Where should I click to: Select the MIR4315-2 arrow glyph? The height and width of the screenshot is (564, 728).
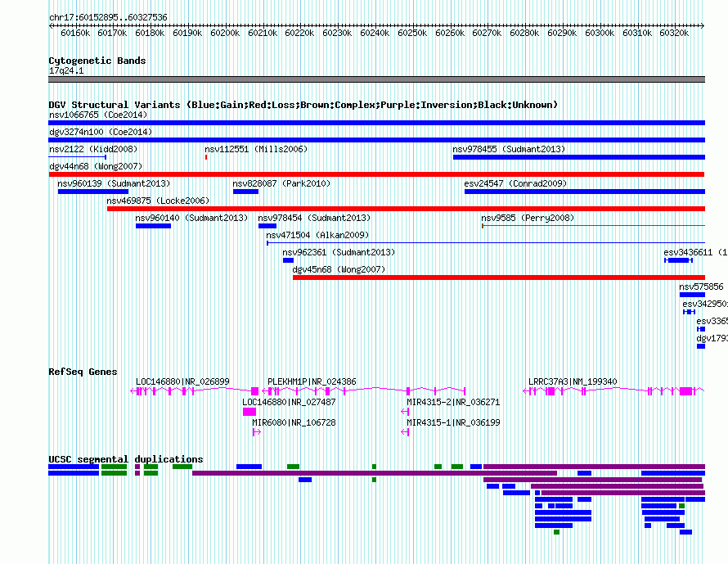405,412
